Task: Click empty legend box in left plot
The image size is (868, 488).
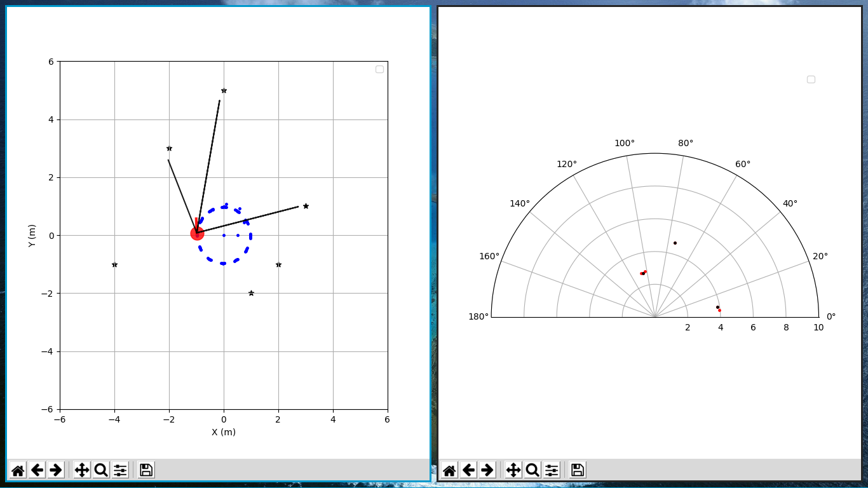Action: pyautogui.click(x=379, y=69)
